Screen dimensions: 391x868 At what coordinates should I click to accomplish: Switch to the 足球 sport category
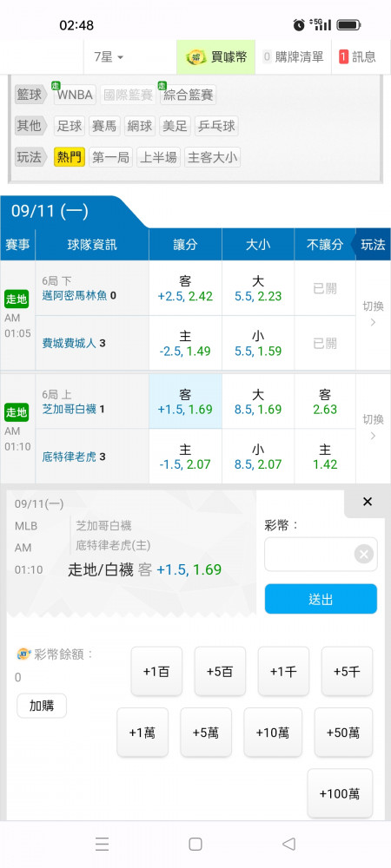coord(70,126)
